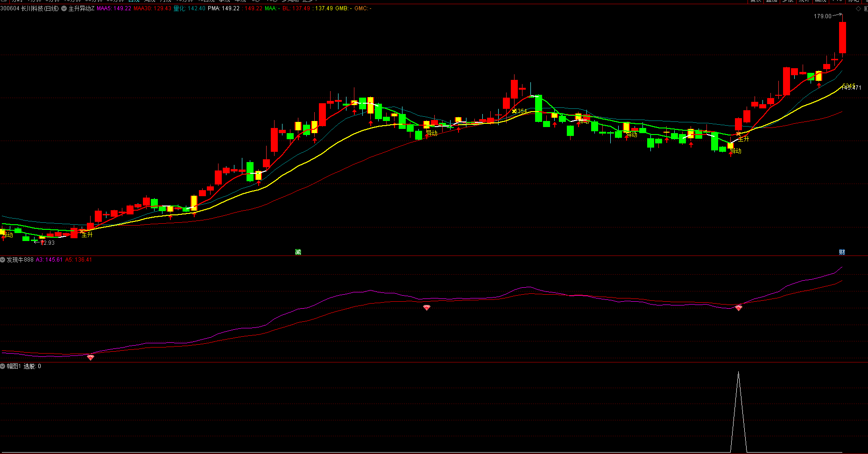Click the white spike in 选股 panel

coord(738,411)
